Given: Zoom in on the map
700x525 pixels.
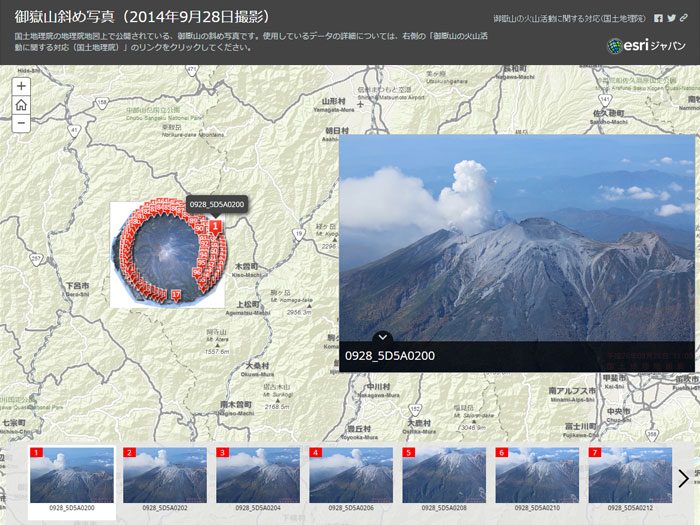Looking at the screenshot, I should [21, 86].
